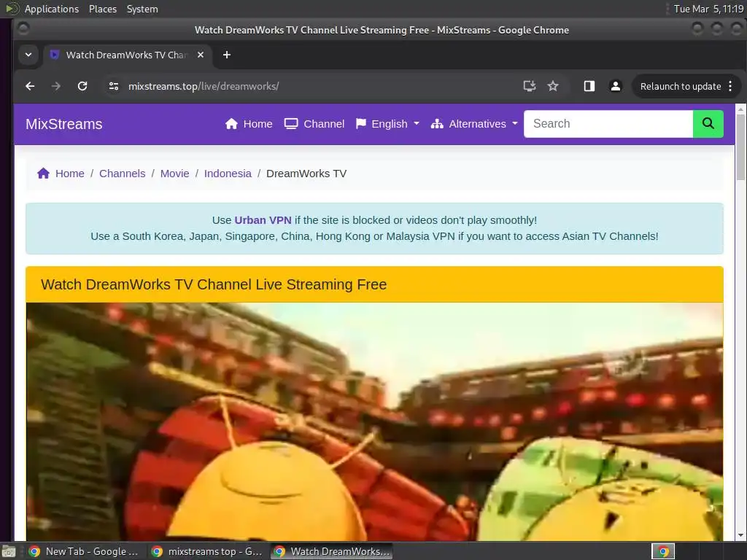747x560 pixels.
Task: Select Watch DreamWorks taskbar window
Action: (332, 551)
